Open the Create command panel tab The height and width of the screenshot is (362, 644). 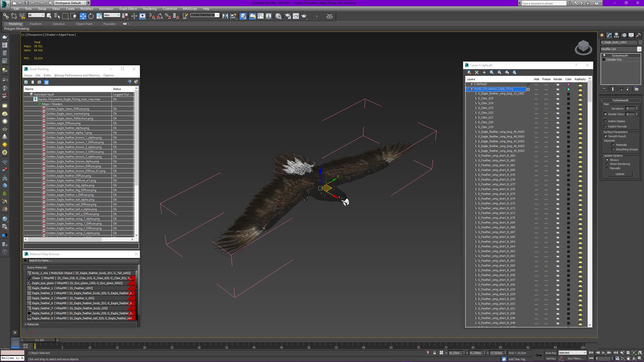coord(602,35)
